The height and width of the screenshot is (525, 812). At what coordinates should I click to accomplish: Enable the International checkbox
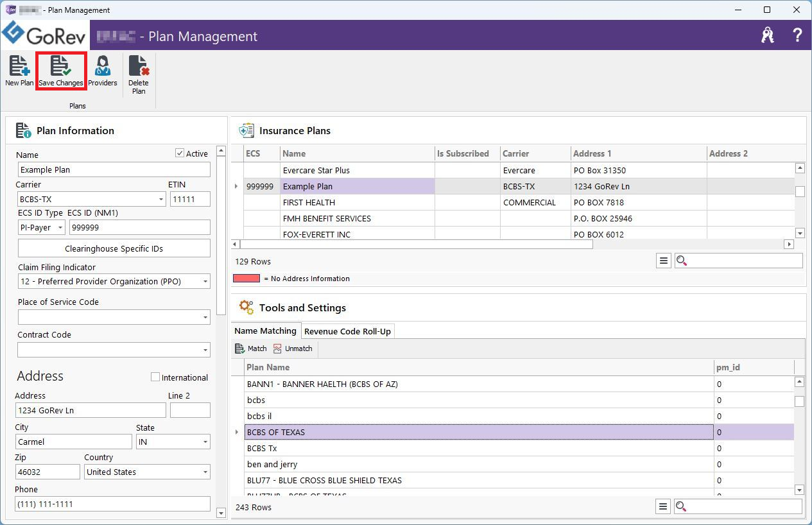pos(155,377)
